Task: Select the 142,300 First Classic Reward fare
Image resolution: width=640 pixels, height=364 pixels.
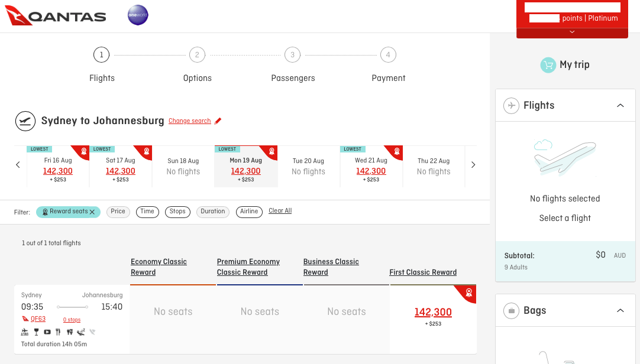Action: (x=434, y=313)
